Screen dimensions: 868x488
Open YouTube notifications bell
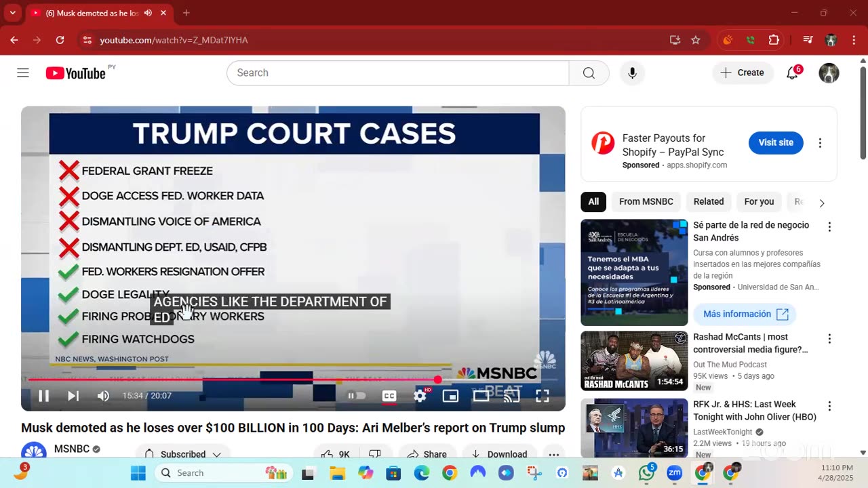[792, 73]
